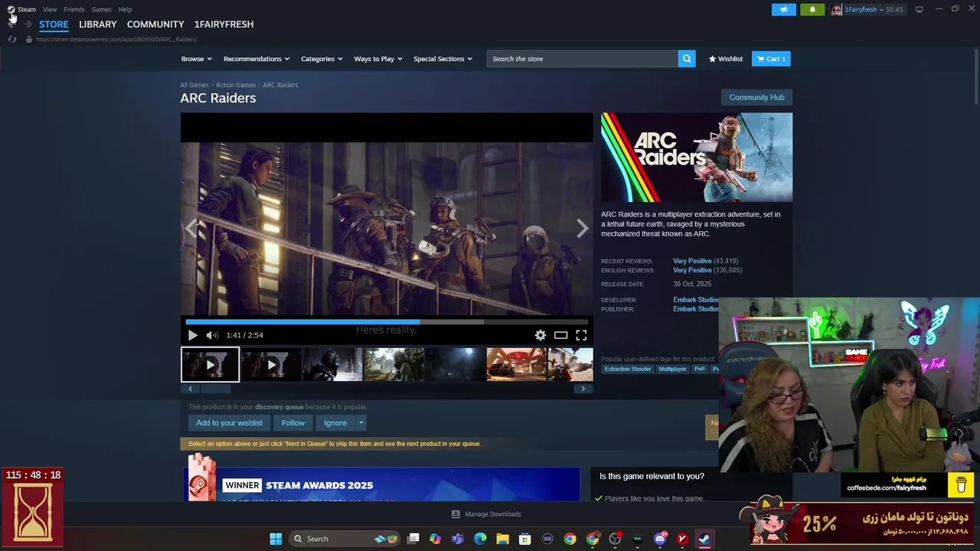Viewport: 980px width, 551px height.
Task: Click the PvP tag
Action: [700, 369]
